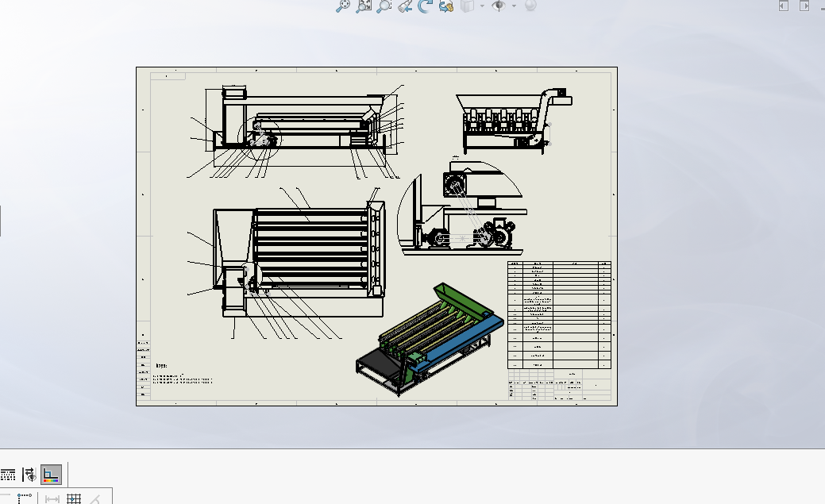Screen dimensions: 825x504
Task: Click the Rotate View arrow icon
Action: click(425, 6)
